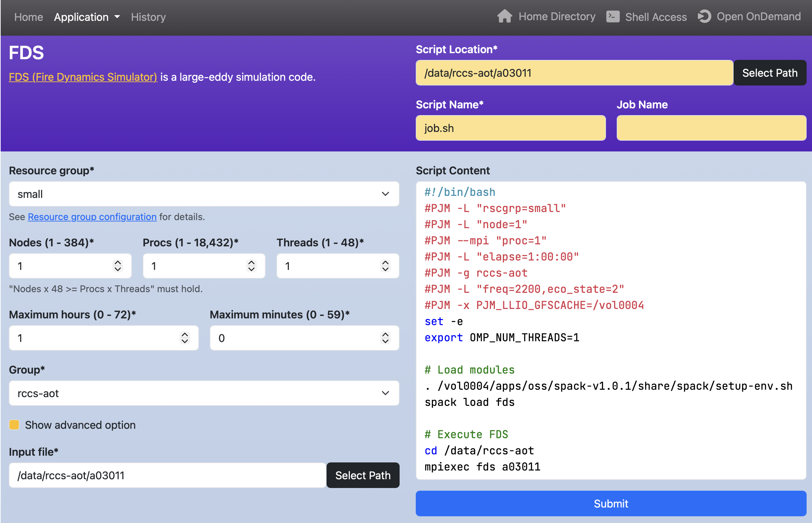Click the '#!/bin/bash' line in Script Content
This screenshot has width=812, height=523.
point(460,192)
